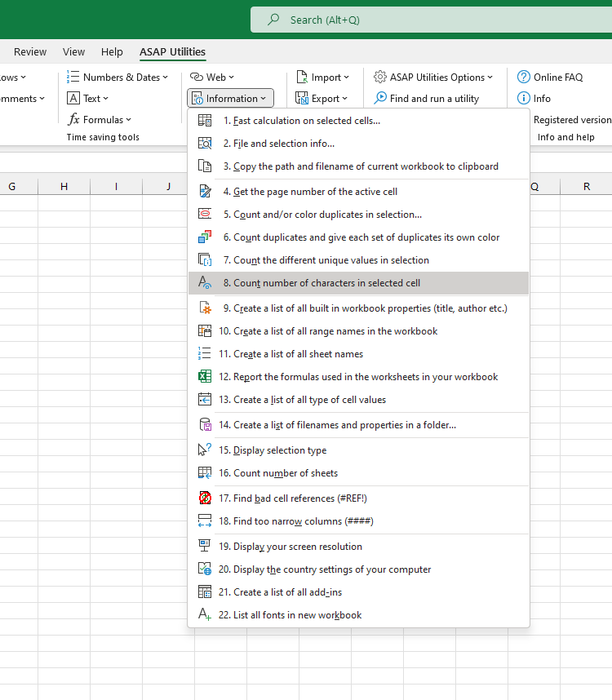Collapse the Information dropdown button
612x700 pixels.
point(230,98)
